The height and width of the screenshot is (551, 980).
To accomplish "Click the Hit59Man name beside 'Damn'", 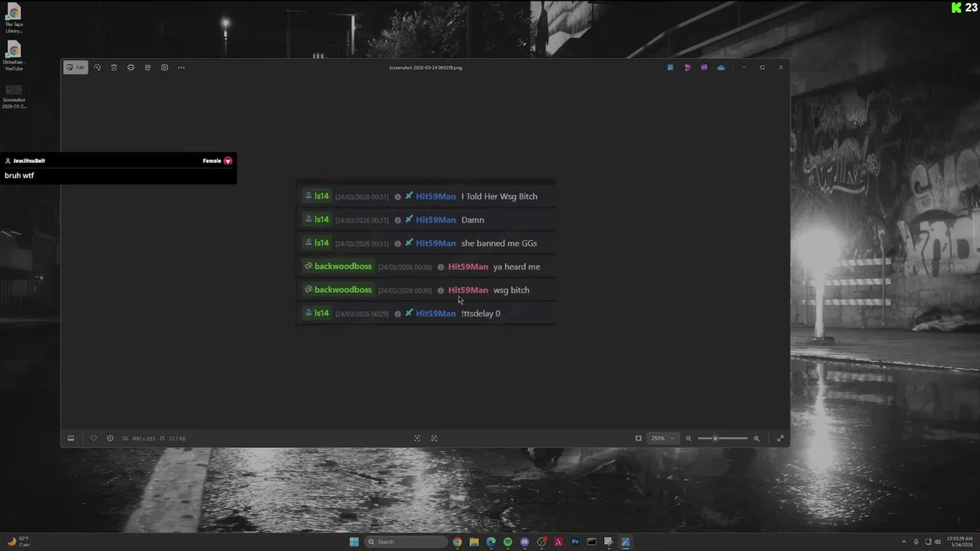I will (436, 220).
